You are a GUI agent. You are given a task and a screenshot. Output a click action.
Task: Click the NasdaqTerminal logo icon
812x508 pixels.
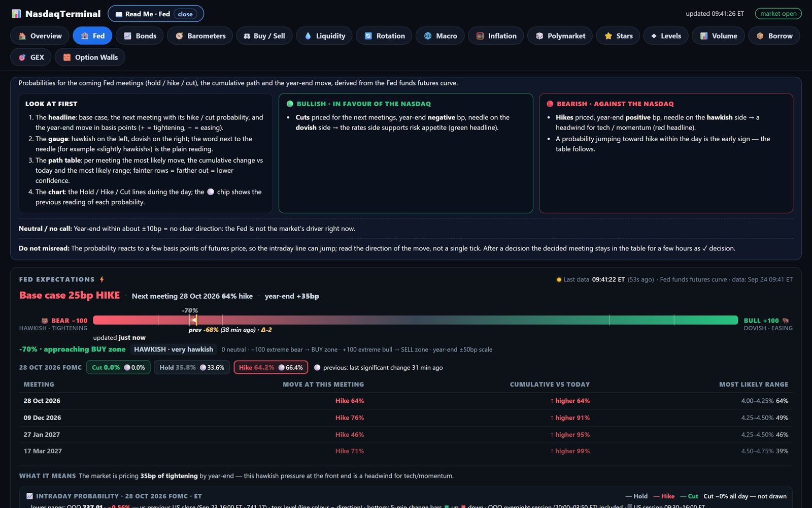tap(16, 14)
